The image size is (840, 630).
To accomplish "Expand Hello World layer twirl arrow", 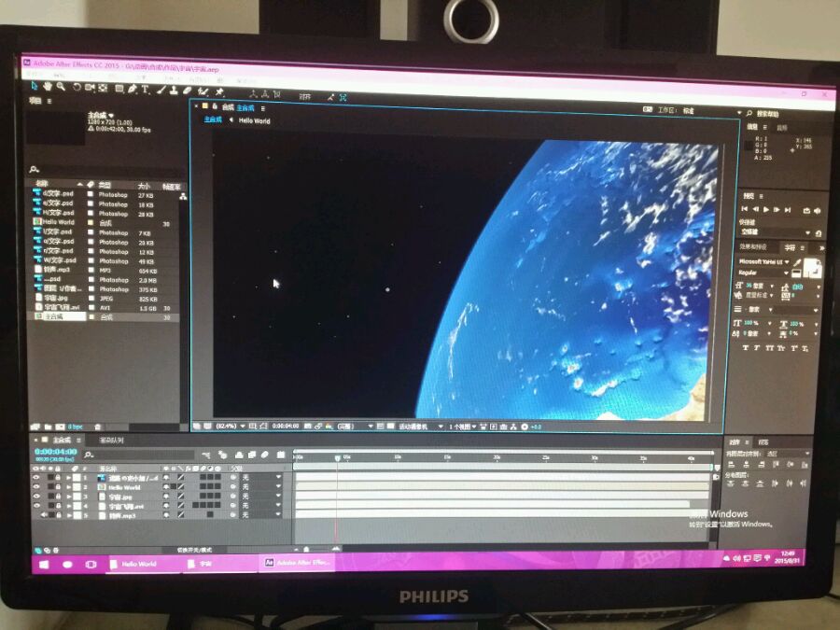I will (x=68, y=487).
